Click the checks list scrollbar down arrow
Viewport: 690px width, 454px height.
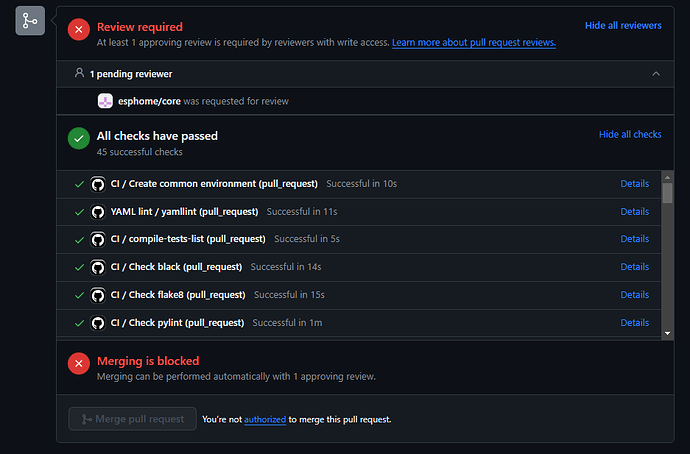pos(668,333)
